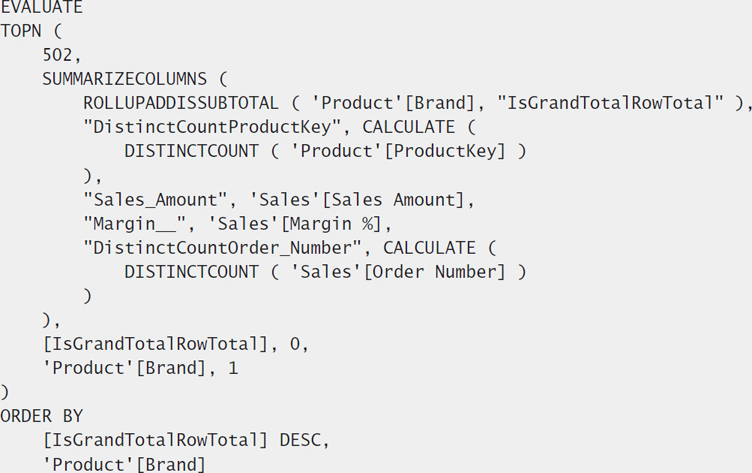The height and width of the screenshot is (473, 752).
Task: Click the "IsGrandTotalRowTotal" string on the ROLLUPADDISSUBTOTAL line
Action: (610, 103)
